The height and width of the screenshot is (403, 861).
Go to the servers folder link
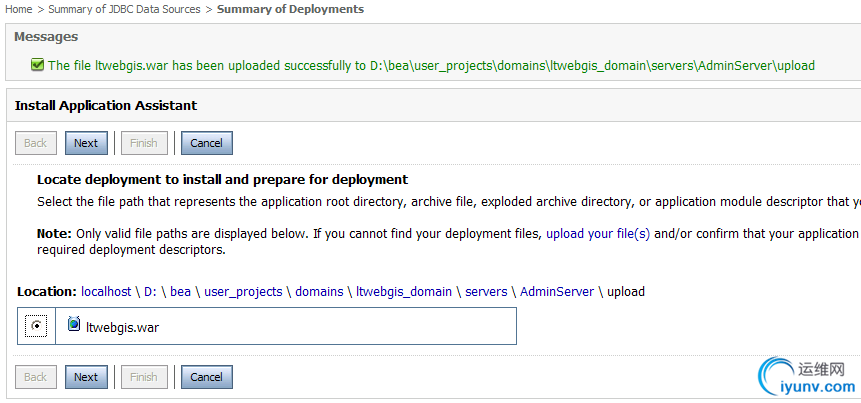click(x=484, y=292)
